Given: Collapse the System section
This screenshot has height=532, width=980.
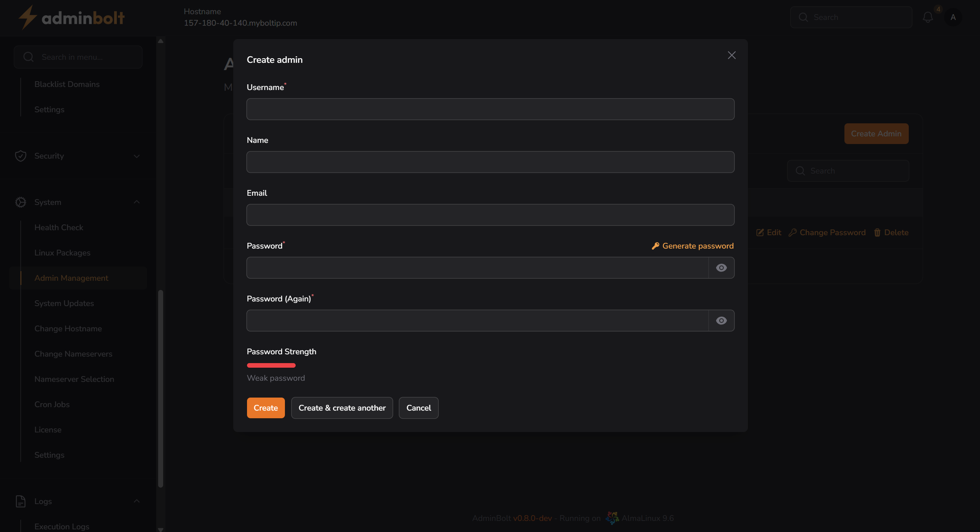Looking at the screenshot, I should (x=137, y=202).
